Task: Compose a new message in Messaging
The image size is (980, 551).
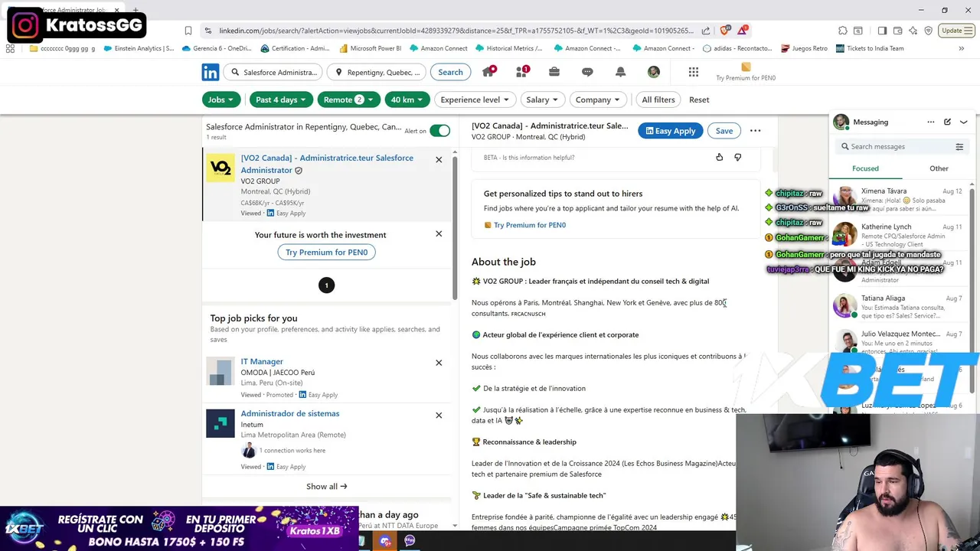Action: tap(947, 122)
